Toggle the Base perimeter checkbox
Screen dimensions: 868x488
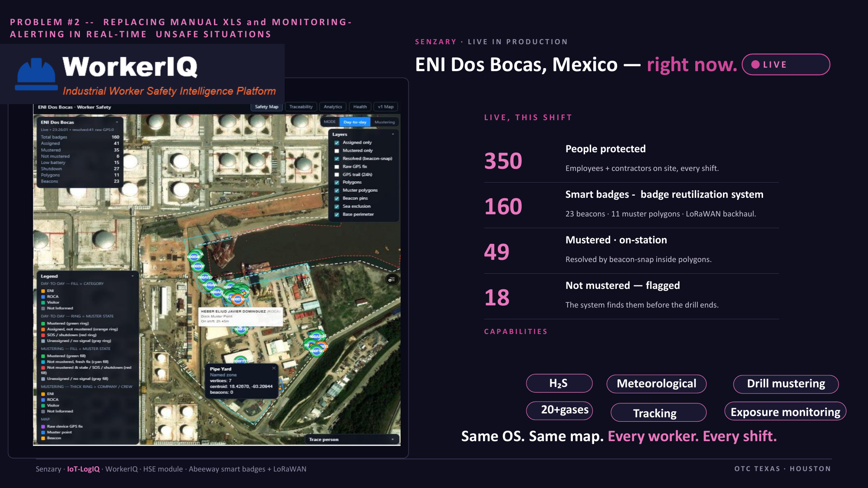pyautogui.click(x=337, y=215)
